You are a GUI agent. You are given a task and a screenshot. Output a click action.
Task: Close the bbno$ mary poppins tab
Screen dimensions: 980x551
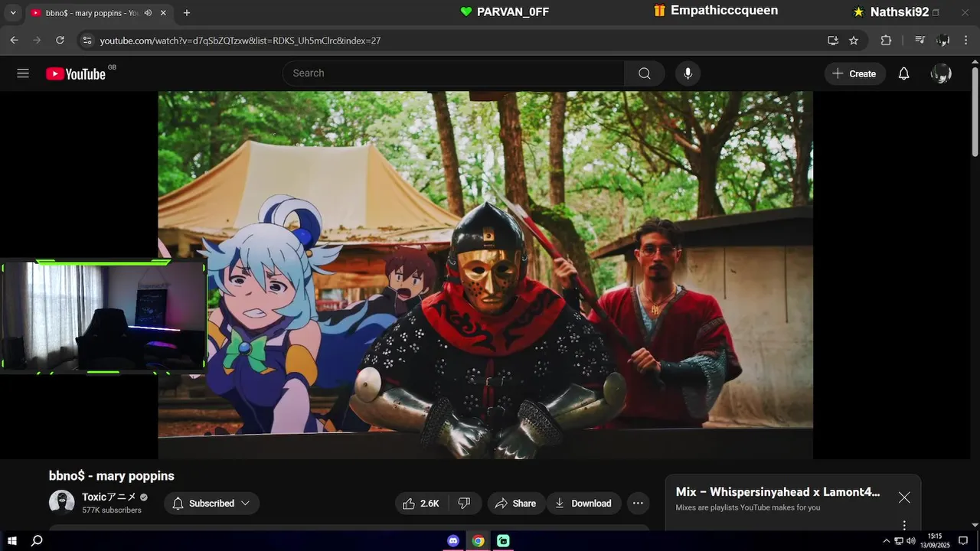[163, 13]
